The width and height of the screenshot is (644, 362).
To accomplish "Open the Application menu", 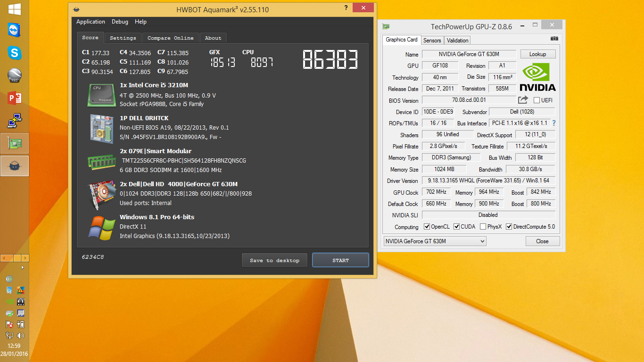I will [91, 22].
